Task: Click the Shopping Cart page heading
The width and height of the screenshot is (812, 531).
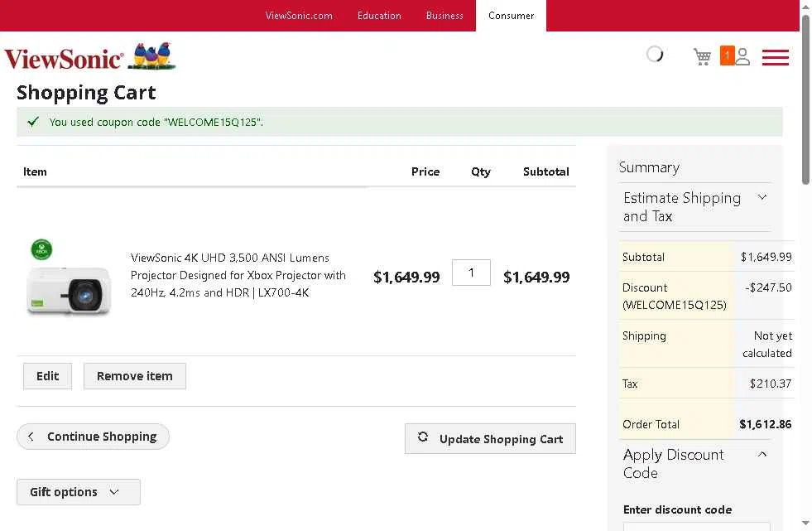Action: point(86,93)
